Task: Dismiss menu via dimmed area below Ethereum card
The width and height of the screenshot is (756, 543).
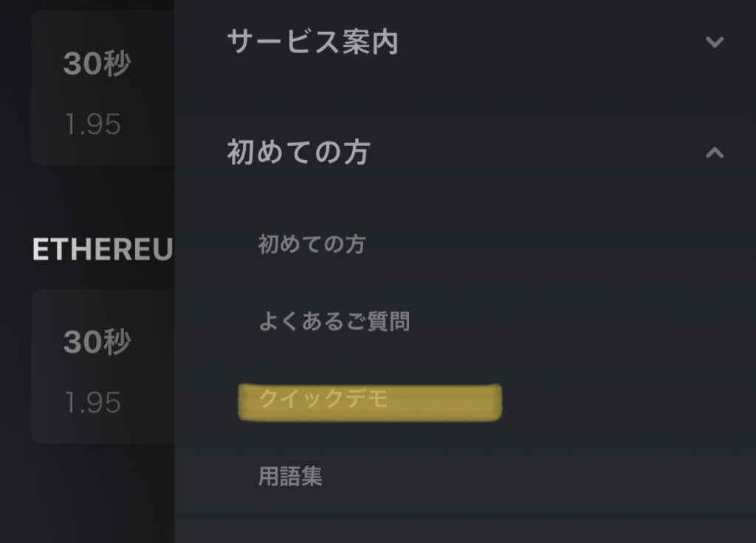Action: click(x=87, y=494)
